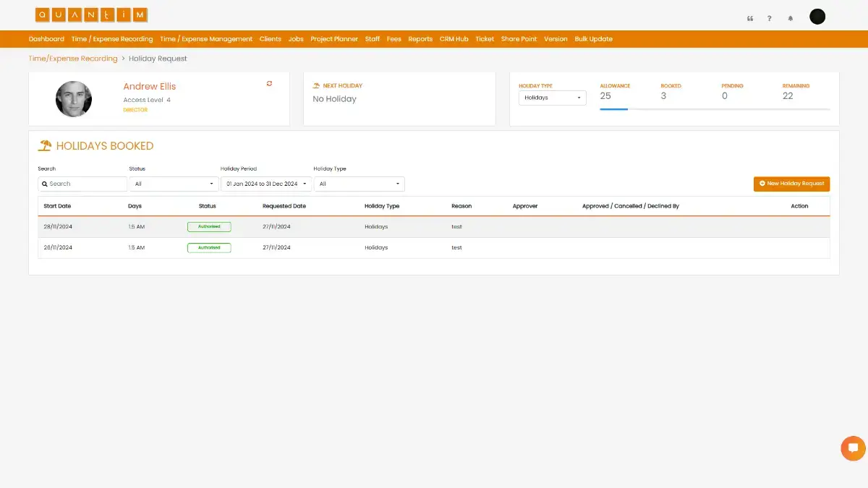Follow the Time/Expense Recording breadcrumb link
The width and height of the screenshot is (868, 488).
tap(73, 59)
